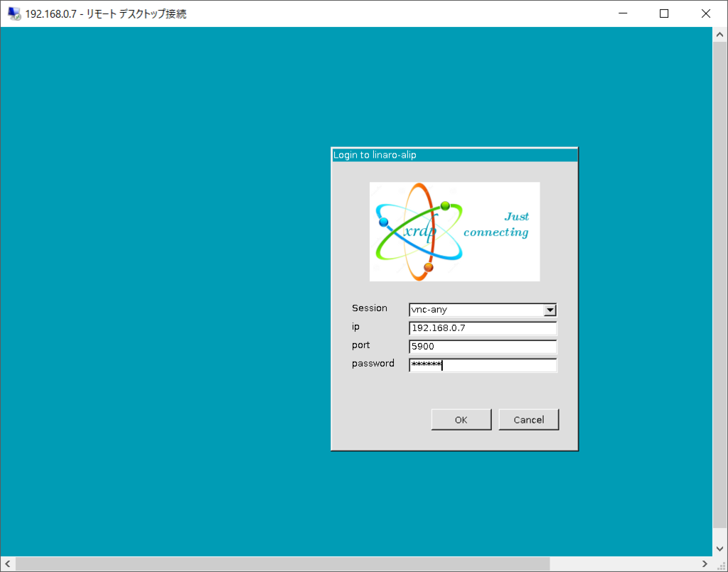The height and width of the screenshot is (572, 728).
Task: Select the Session label text
Action: coord(369,308)
